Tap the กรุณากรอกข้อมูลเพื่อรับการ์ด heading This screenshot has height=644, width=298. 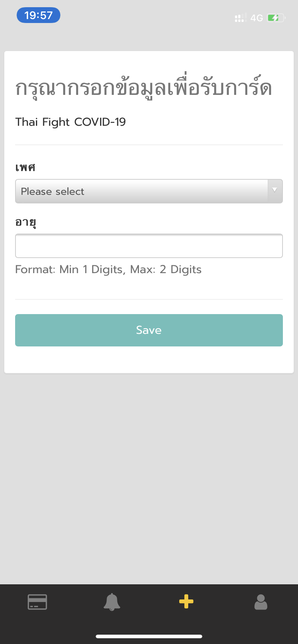click(144, 88)
